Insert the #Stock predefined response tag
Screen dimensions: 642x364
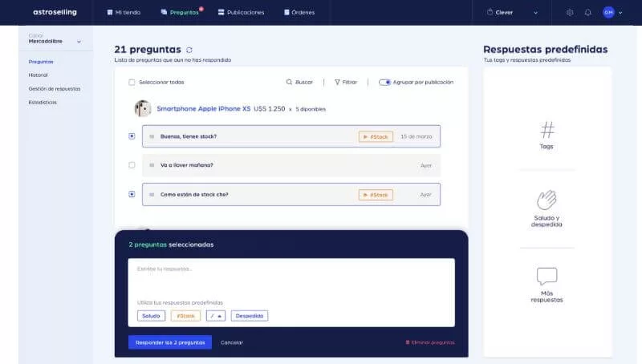[185, 316]
